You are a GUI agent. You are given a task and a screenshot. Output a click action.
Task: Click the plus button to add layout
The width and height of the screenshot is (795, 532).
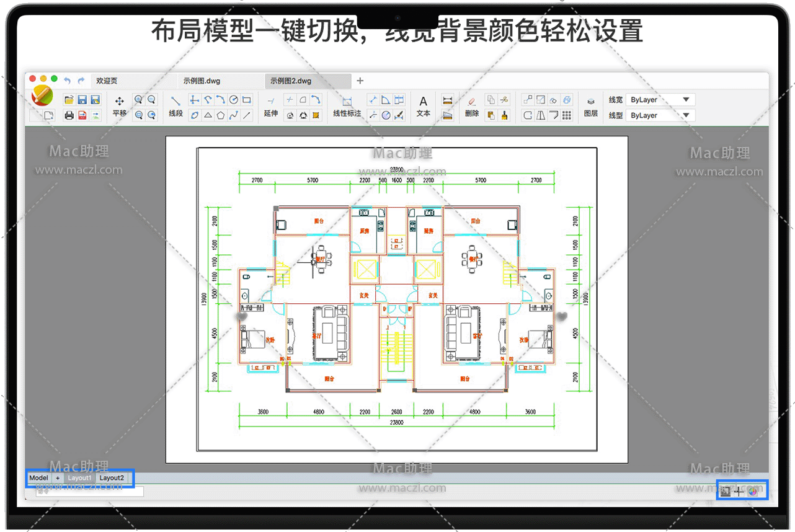58,478
